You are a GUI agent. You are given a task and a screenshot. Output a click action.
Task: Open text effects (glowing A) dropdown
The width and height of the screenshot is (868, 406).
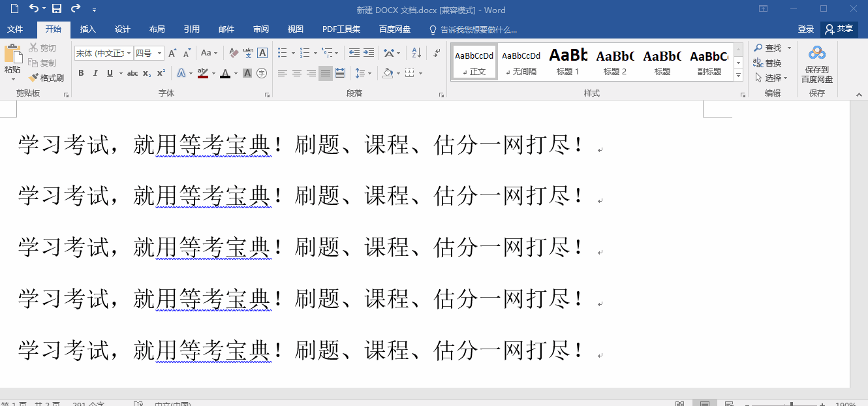click(185, 73)
